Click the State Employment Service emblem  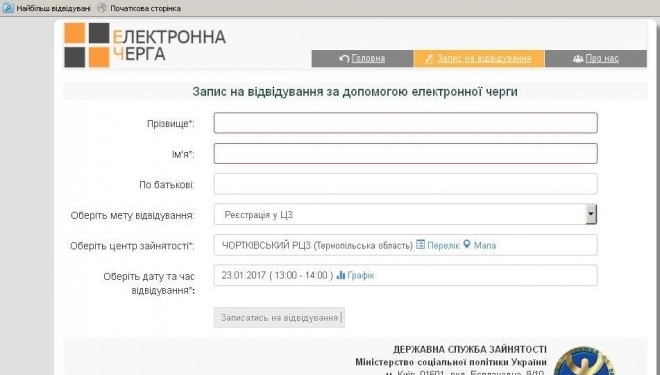click(584, 361)
